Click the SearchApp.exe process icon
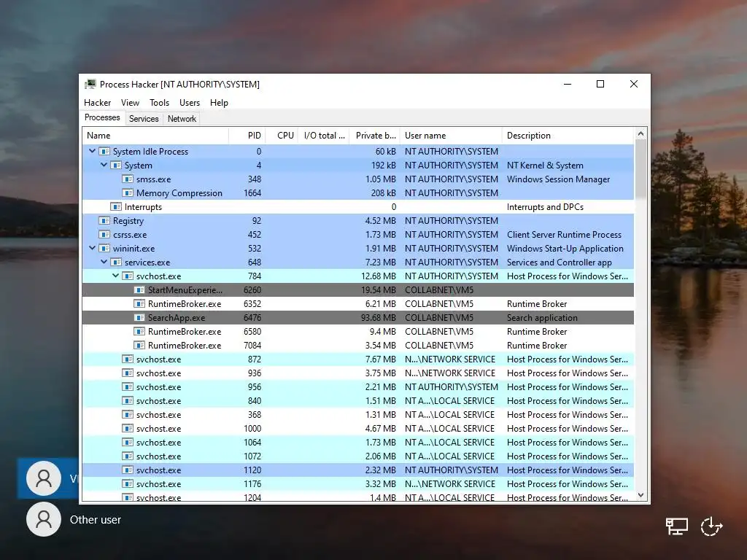The width and height of the screenshot is (747, 560). click(139, 318)
